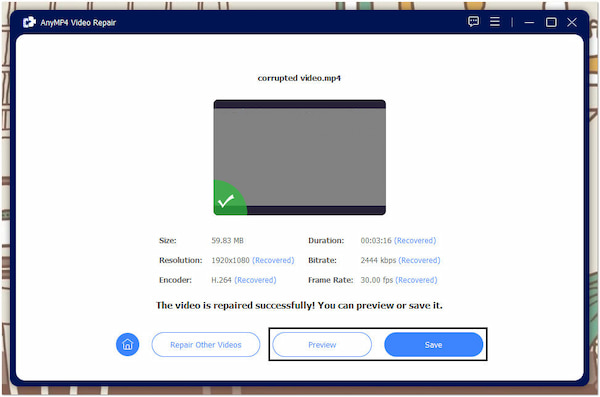The image size is (600, 397).
Task: Maximize the AnyMP4 window
Action: [x=551, y=22]
